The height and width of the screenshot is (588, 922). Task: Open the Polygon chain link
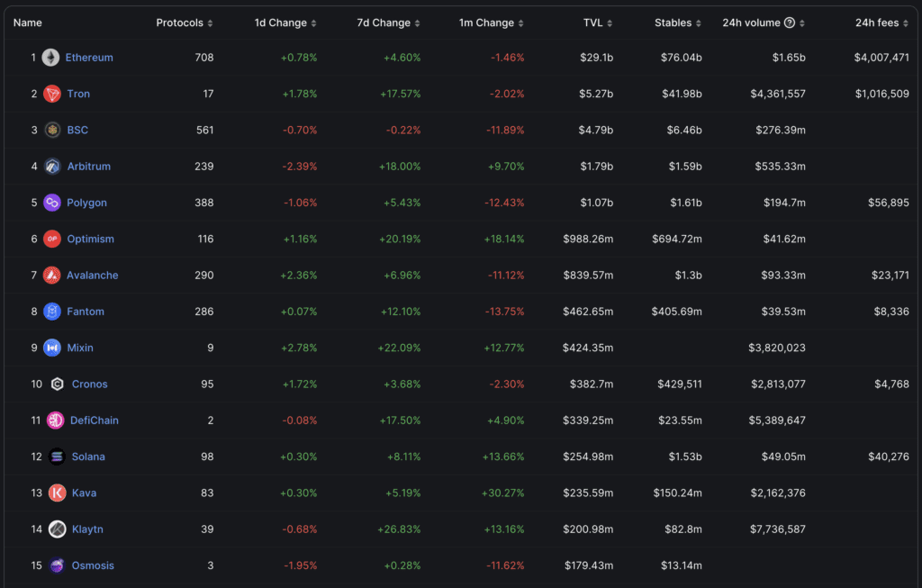tap(87, 203)
